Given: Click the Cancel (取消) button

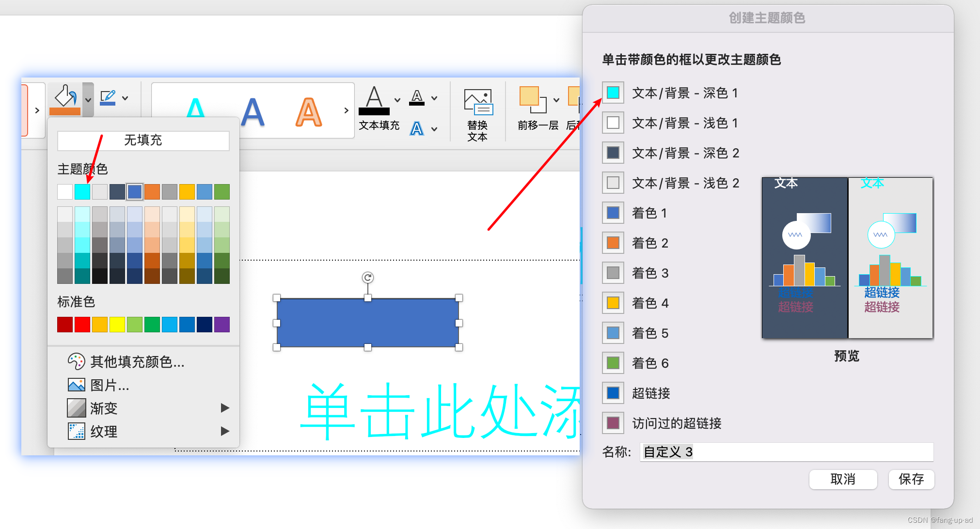Looking at the screenshot, I should pyautogui.click(x=843, y=479).
